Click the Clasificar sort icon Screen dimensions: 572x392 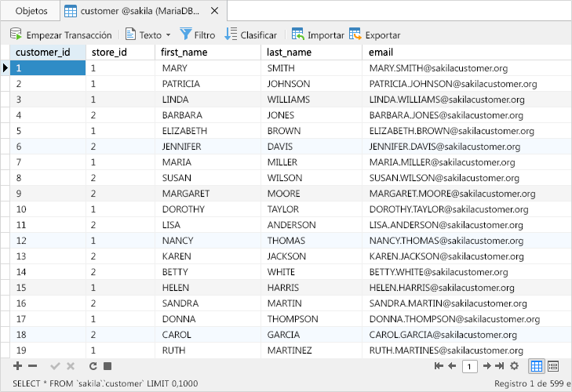(231, 34)
